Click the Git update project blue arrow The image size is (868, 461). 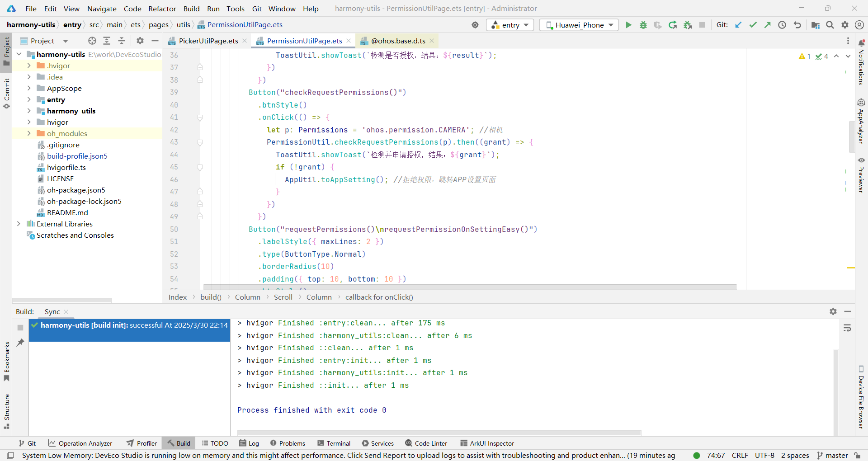coord(738,25)
